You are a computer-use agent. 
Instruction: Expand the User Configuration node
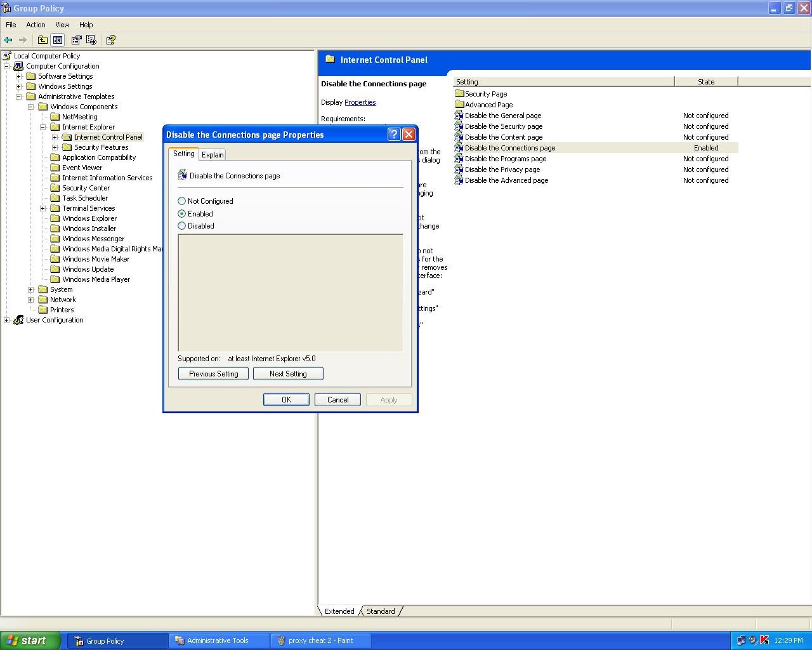click(x=7, y=320)
